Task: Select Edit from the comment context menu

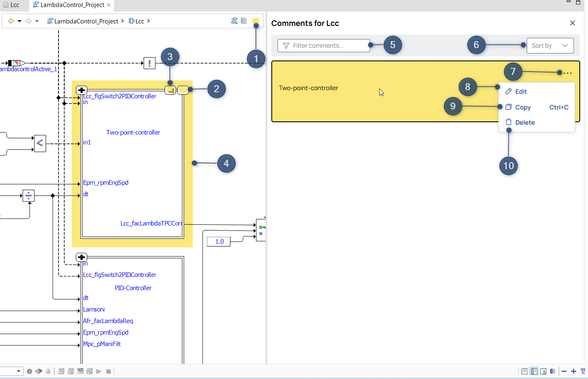Action: 520,92
